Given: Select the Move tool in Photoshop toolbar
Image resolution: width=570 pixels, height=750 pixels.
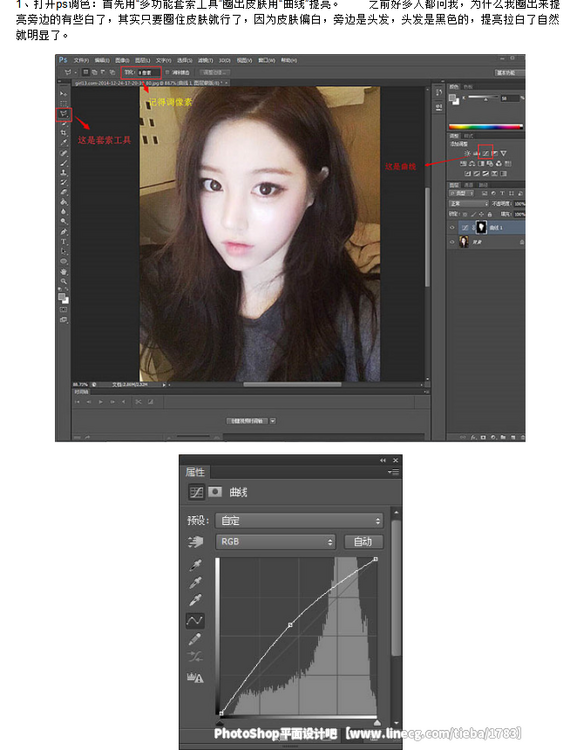Looking at the screenshot, I should pyautogui.click(x=63, y=94).
